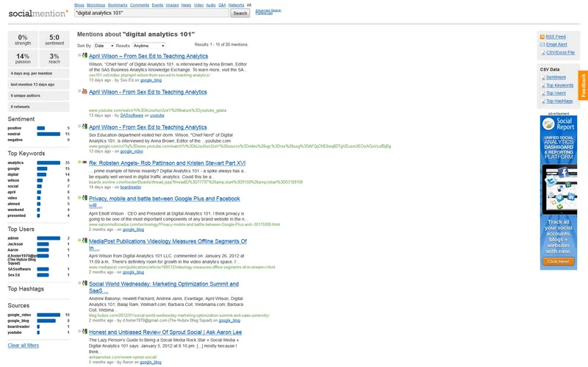The width and height of the screenshot is (588, 367).
Task: Click the file icon beside Top Hashtags CSV link
Action: pos(542,101)
